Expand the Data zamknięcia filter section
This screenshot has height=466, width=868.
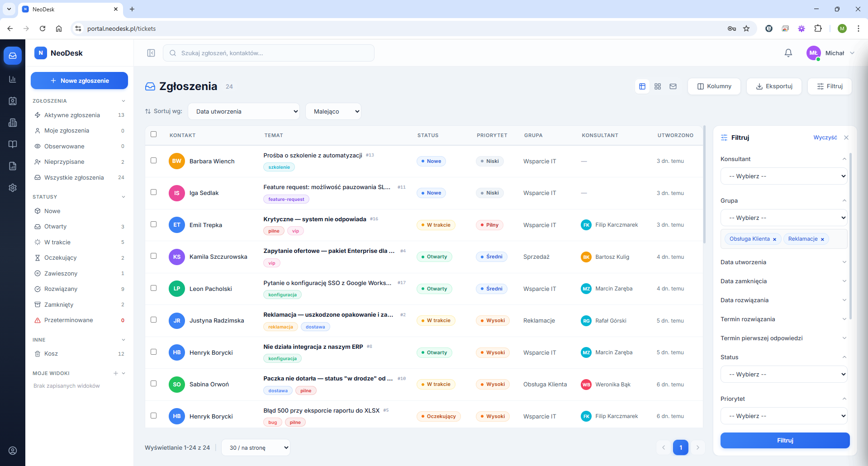(783, 281)
